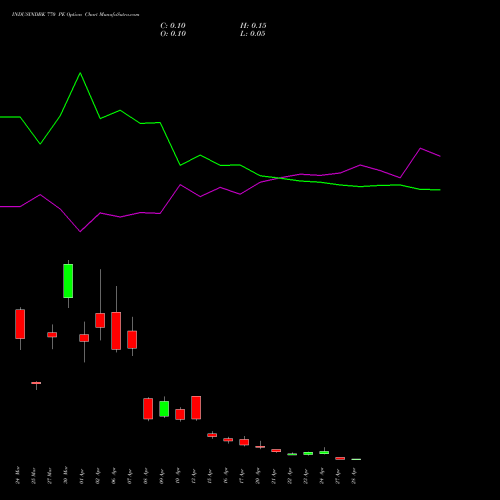Click the "25 Mar" date axis label
The image size is (500, 500).
[34, 475]
